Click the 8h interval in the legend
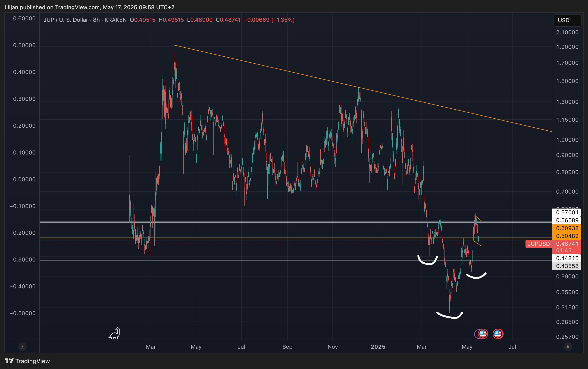The image size is (588, 369). (x=96, y=20)
